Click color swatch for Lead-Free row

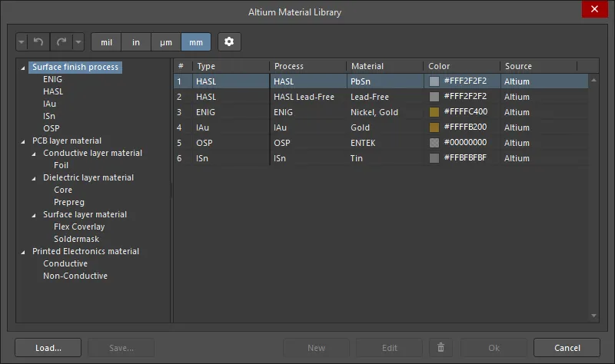tap(434, 97)
